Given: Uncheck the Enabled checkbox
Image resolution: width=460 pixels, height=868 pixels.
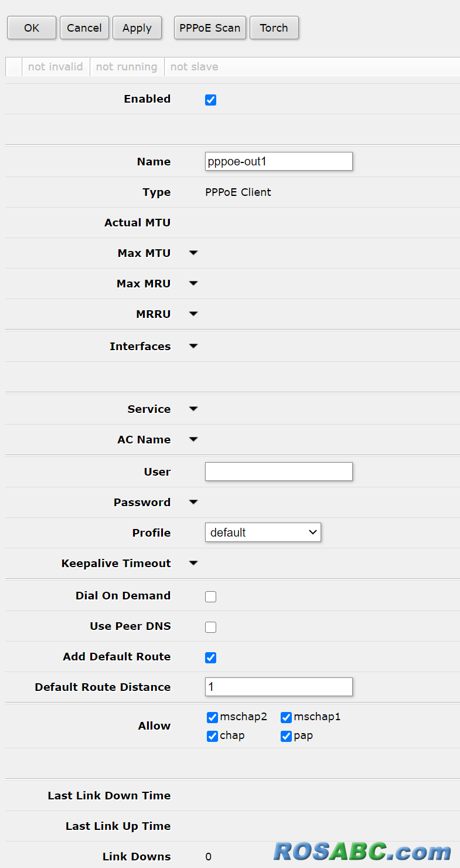Looking at the screenshot, I should coord(211,100).
